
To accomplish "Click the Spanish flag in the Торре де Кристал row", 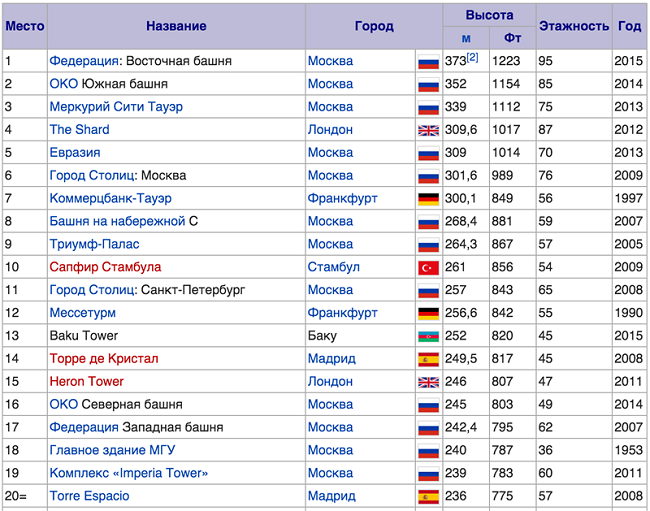I will pyautogui.click(x=428, y=360).
